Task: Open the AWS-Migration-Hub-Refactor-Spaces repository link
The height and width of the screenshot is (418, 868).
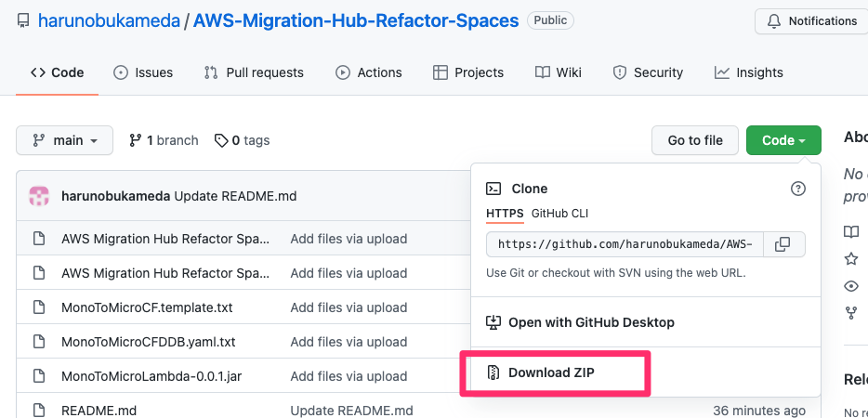Action: pos(356,21)
